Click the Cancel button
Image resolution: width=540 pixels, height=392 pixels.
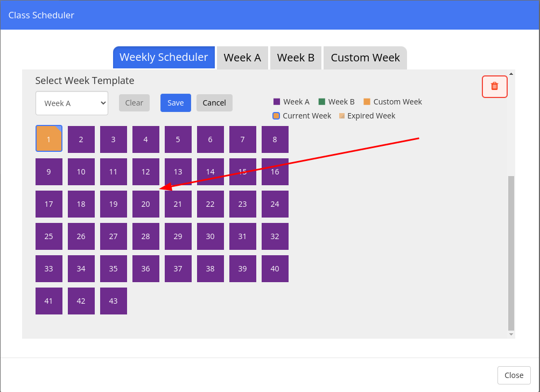pyautogui.click(x=214, y=103)
